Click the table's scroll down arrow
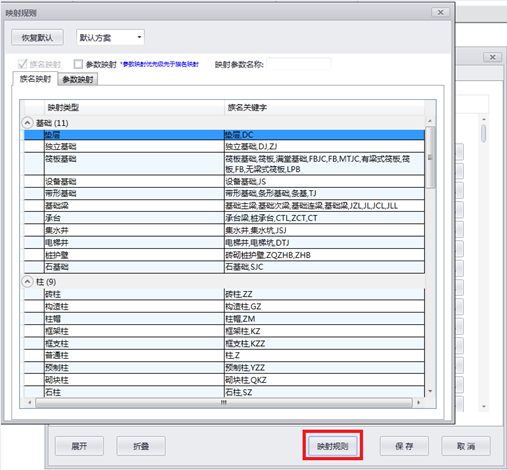 click(430, 391)
